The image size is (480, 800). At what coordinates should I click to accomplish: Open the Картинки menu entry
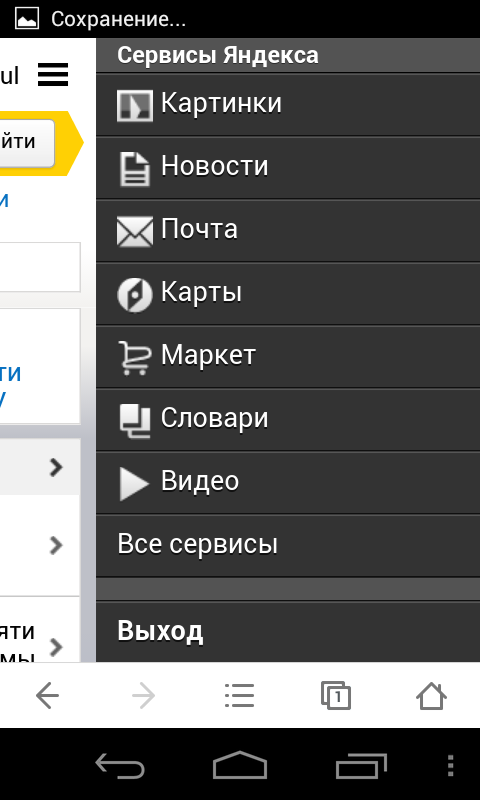[x=288, y=105]
